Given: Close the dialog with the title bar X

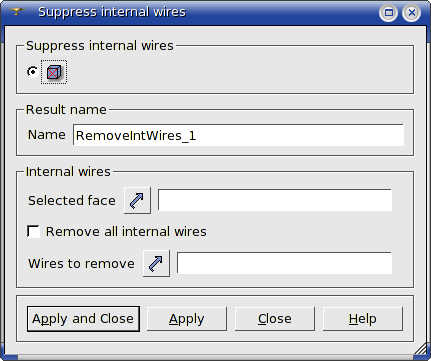Looking at the screenshot, I should tap(412, 13).
